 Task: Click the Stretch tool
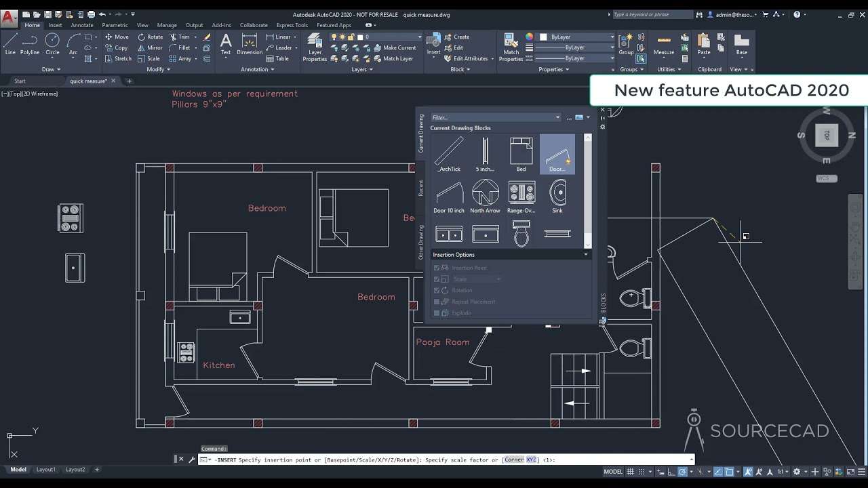118,59
